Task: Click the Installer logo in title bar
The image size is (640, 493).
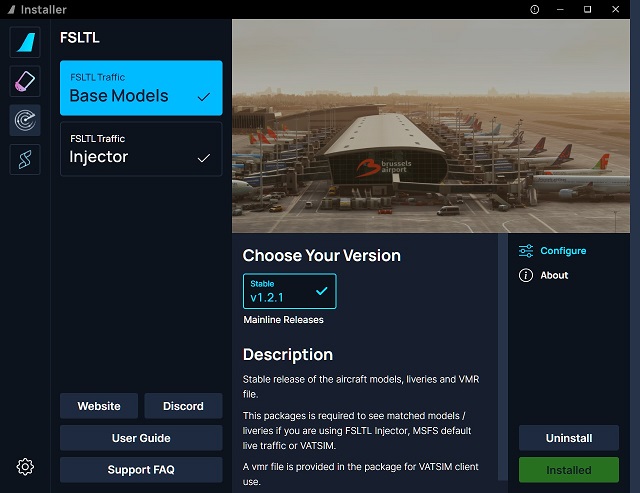Action: point(11,9)
